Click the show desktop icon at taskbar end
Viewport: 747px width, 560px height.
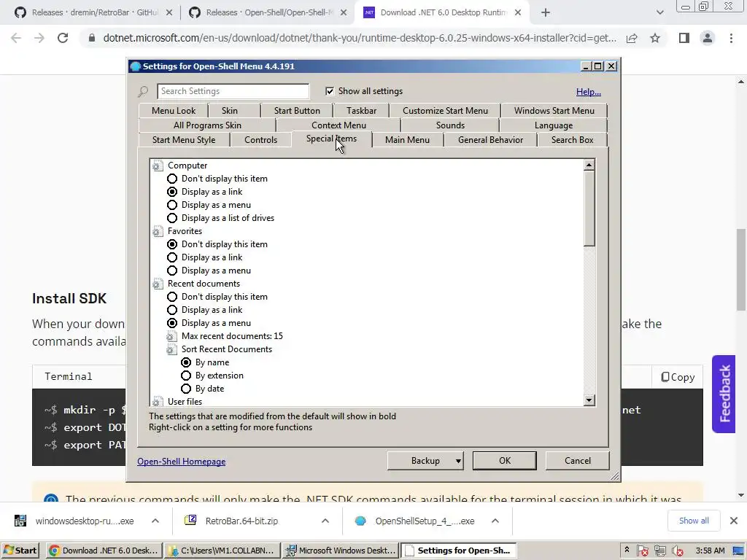pyautogui.click(x=740, y=551)
